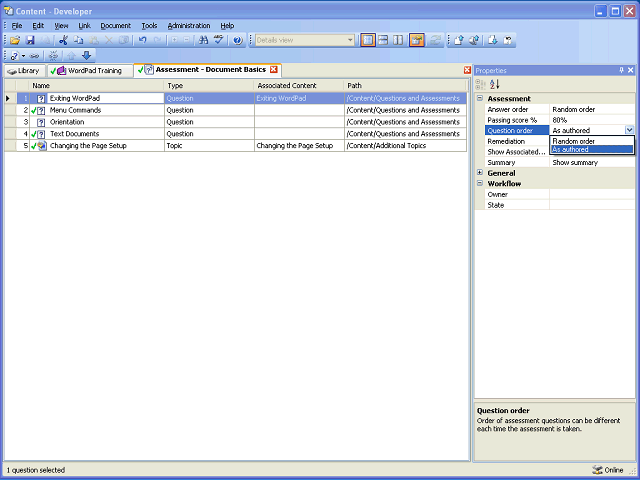Open the Administration menu
The width and height of the screenshot is (640, 480).
coord(188,25)
